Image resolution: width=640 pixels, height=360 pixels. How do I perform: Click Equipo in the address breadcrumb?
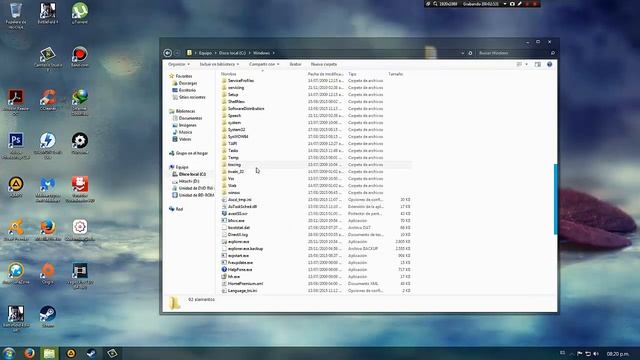coord(205,53)
